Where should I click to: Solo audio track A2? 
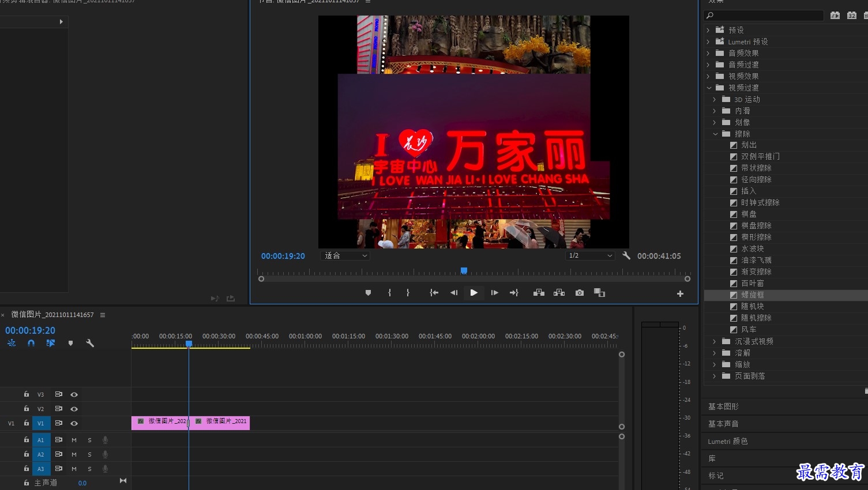pyautogui.click(x=89, y=454)
